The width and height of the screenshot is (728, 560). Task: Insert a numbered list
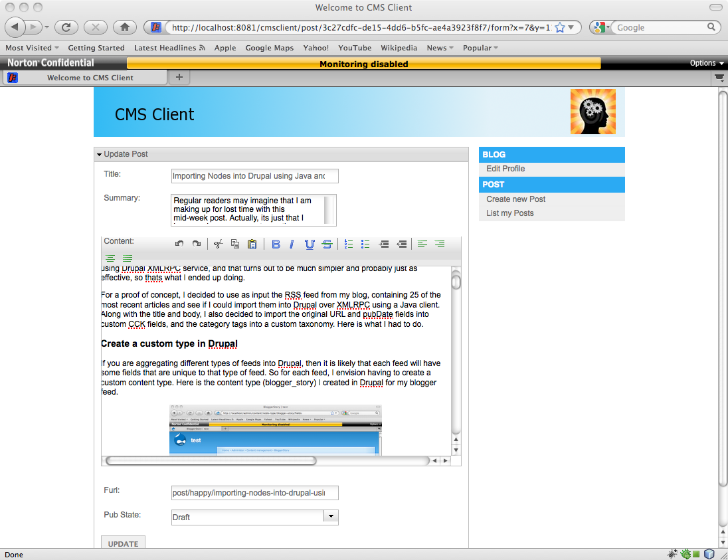[349, 244]
